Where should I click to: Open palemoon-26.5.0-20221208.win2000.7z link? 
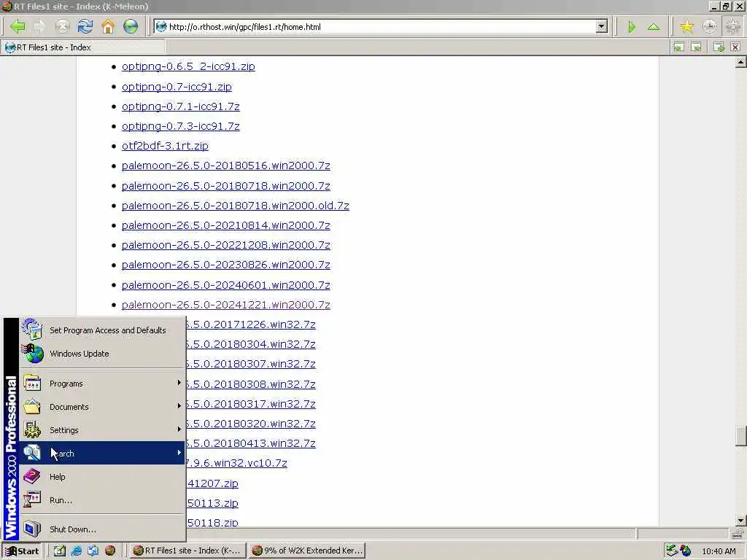tap(226, 245)
